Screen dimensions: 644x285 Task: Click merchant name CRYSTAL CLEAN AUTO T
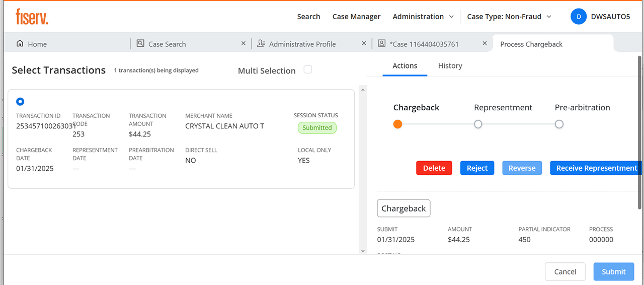224,126
